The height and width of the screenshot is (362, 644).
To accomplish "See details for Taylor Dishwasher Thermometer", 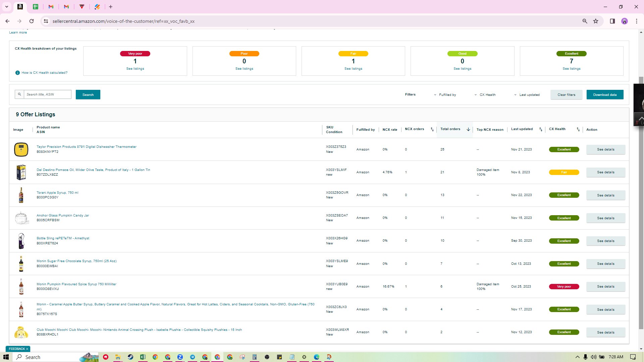I will (x=605, y=149).
